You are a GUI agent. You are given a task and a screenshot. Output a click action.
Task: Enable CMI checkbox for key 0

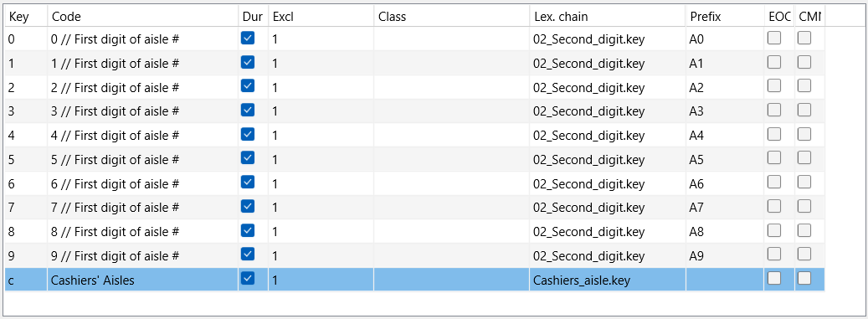(x=804, y=39)
